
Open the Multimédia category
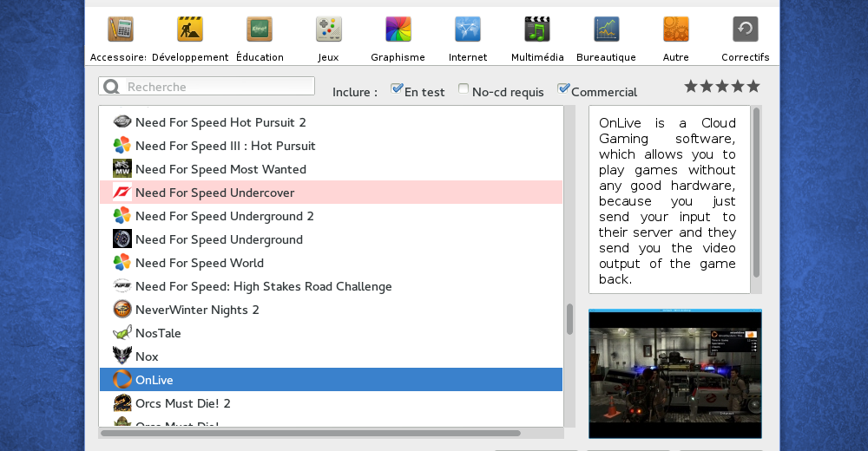point(537,30)
